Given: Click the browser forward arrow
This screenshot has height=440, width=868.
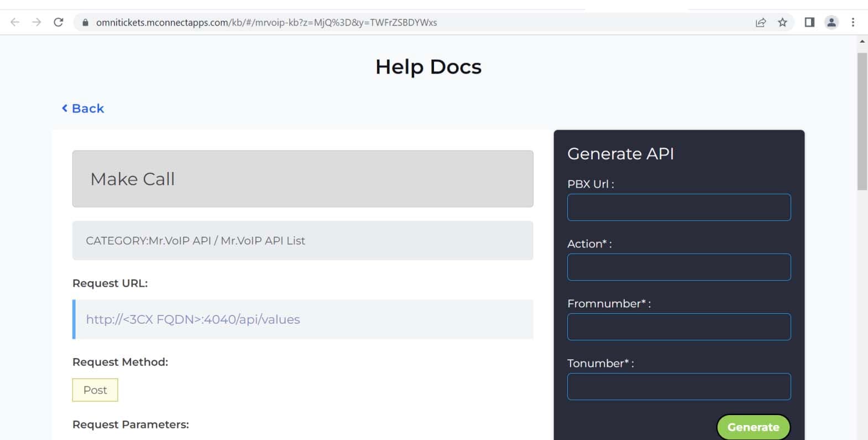Looking at the screenshot, I should (36, 22).
